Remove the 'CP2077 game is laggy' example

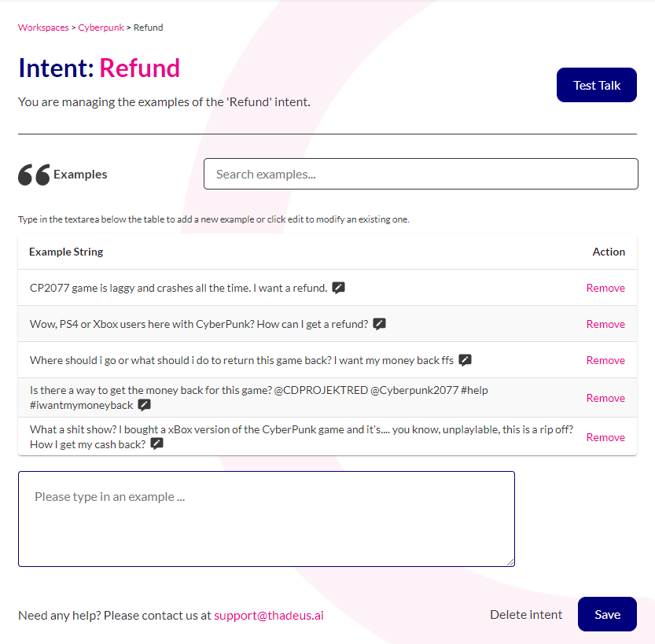pyautogui.click(x=605, y=288)
